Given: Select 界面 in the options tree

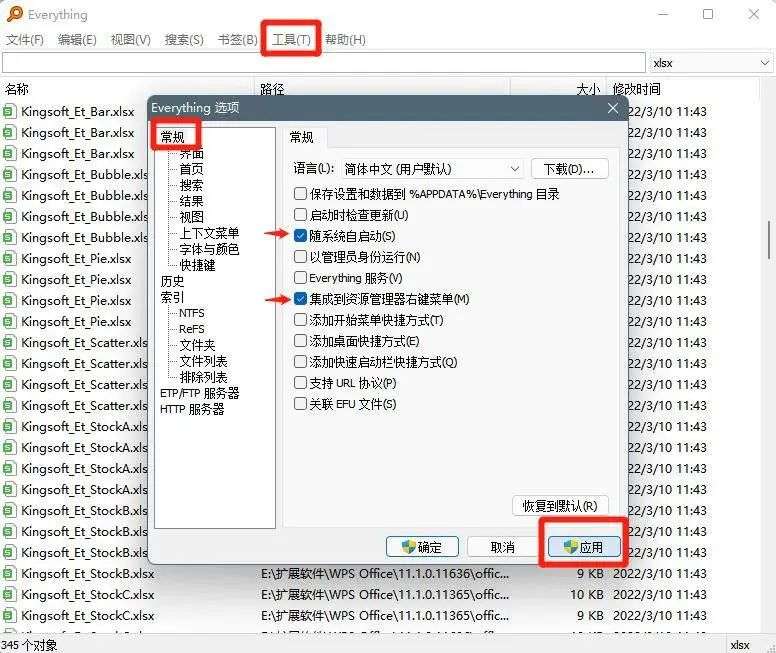Looking at the screenshot, I should click(x=192, y=153).
